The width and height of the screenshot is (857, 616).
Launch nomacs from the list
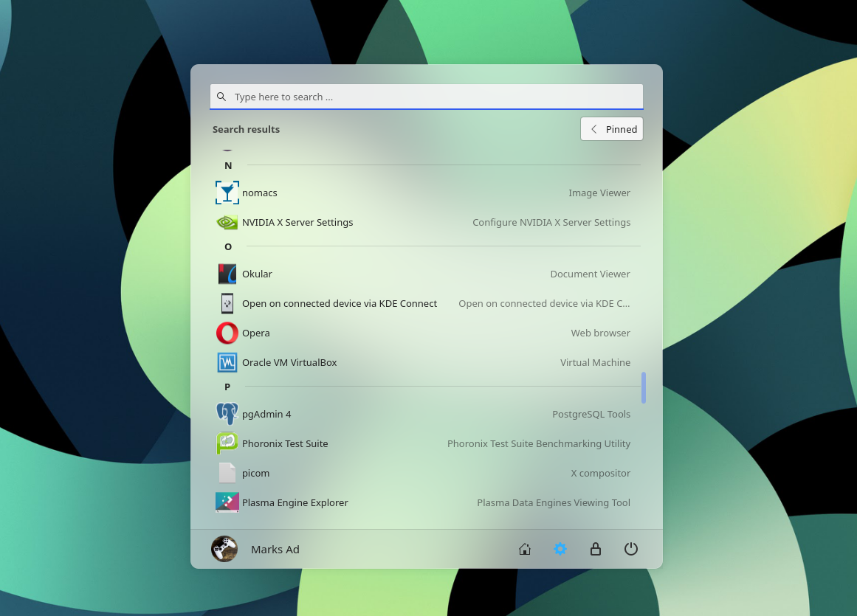coord(260,193)
